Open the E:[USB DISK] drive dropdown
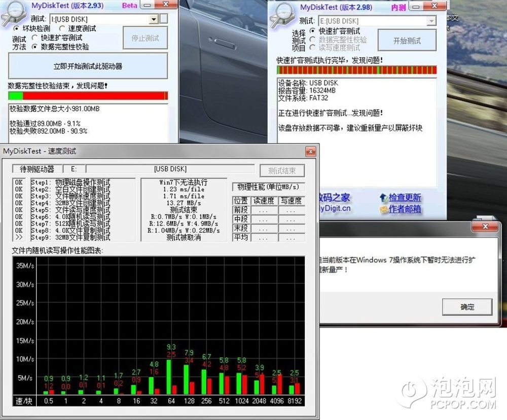 pos(431,21)
